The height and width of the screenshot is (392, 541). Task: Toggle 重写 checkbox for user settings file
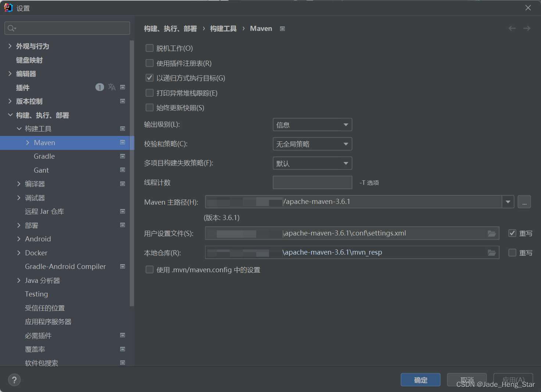point(512,233)
